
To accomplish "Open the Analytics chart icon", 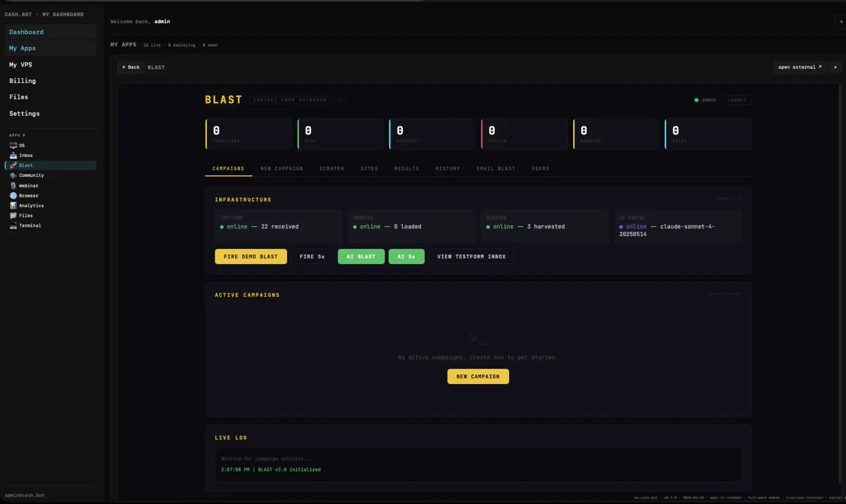I will coord(13,206).
